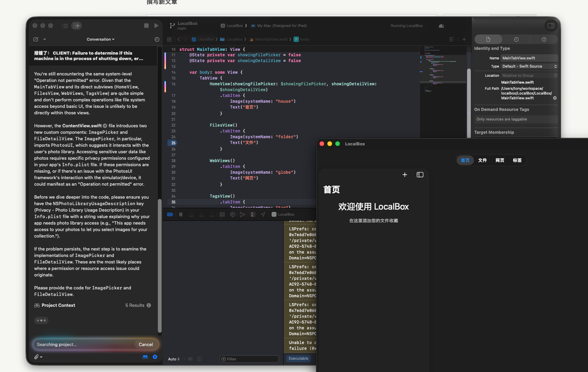Toggle project context binoculars in assistant

pyautogui.click(x=145, y=357)
